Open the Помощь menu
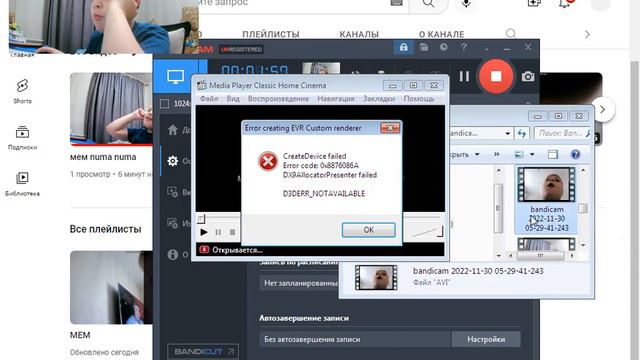Image resolution: width=640 pixels, height=360 pixels. point(419,99)
